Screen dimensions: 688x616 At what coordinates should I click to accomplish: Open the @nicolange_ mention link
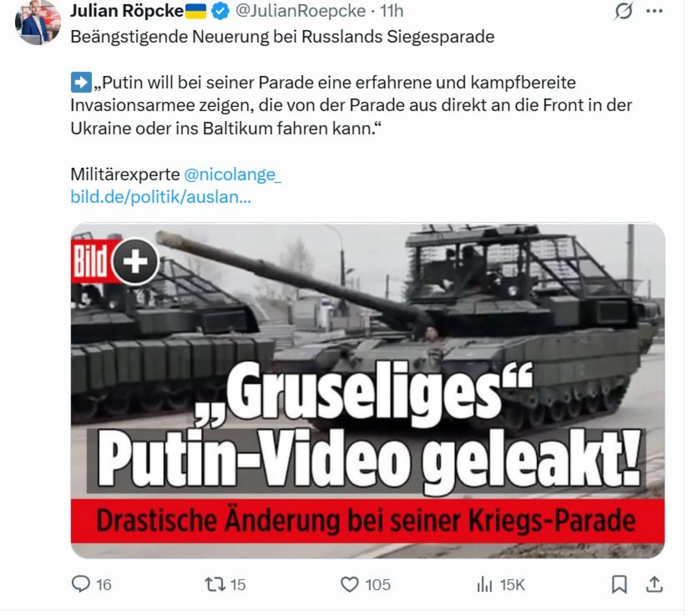233,175
